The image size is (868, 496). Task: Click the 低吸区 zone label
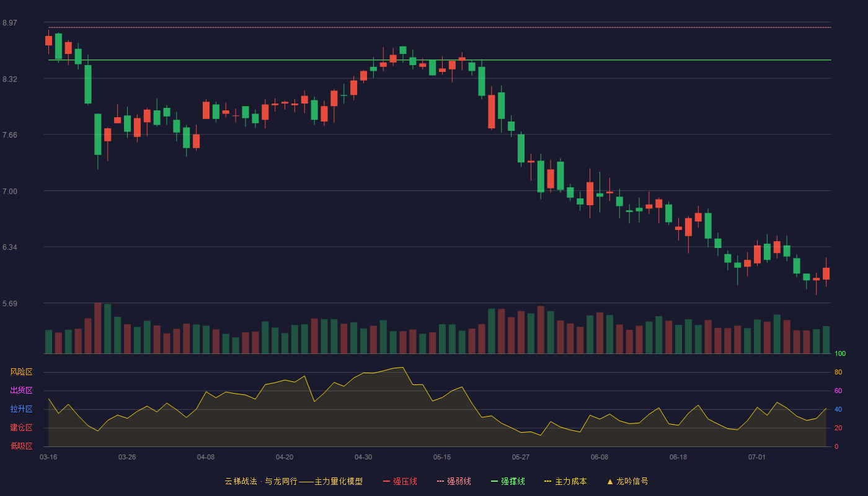[21, 446]
